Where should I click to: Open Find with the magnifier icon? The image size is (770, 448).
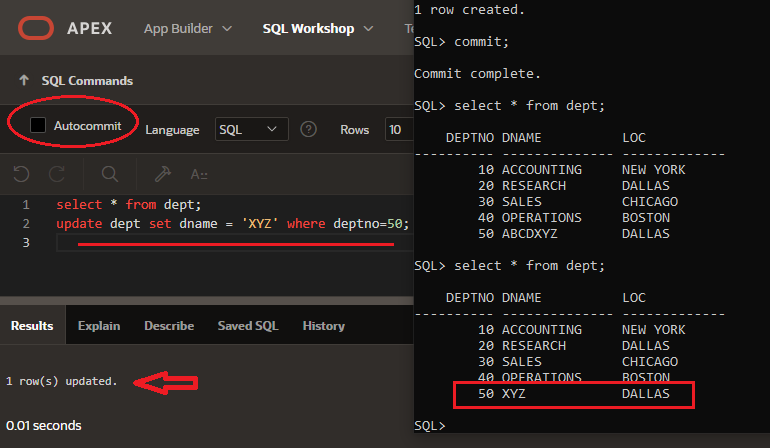[109, 174]
